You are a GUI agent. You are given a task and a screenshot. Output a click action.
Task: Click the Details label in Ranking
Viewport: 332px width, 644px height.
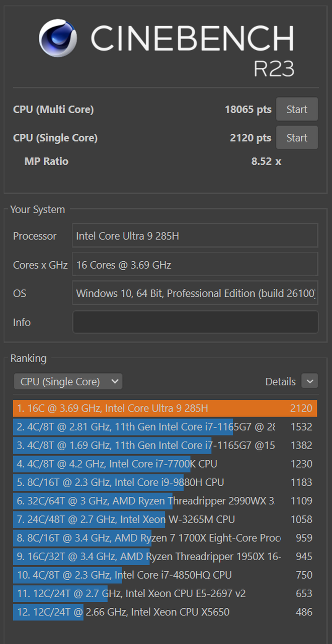[280, 382]
